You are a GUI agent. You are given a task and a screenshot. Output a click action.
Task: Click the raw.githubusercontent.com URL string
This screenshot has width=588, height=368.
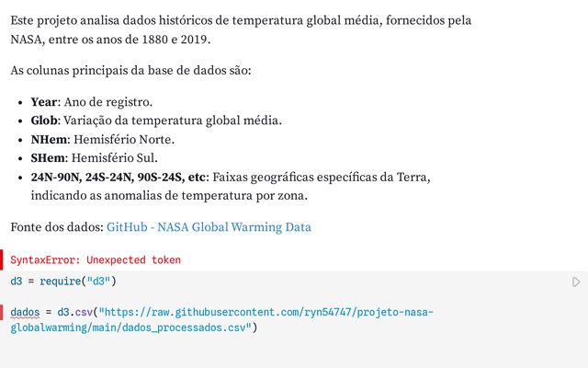[222, 320]
